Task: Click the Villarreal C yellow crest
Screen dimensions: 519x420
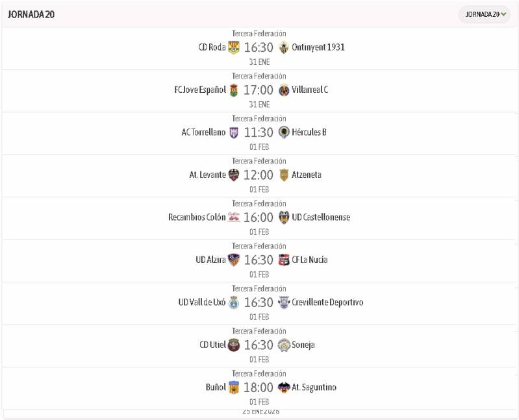Action: 284,90
